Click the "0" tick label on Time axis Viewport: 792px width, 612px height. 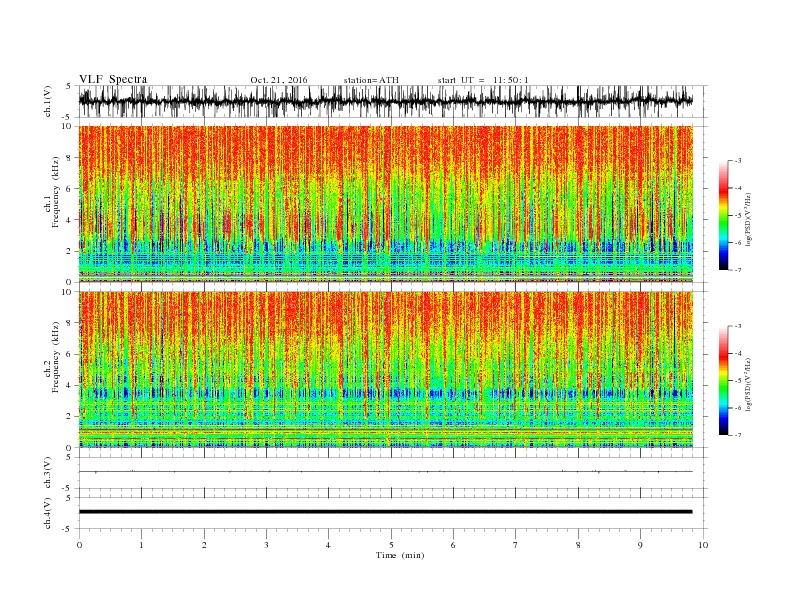pos(79,545)
